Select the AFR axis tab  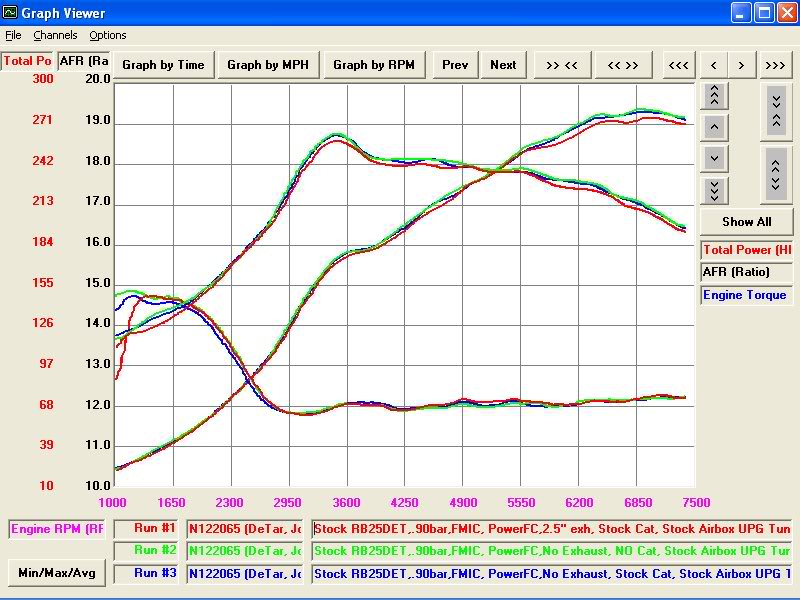click(84, 61)
